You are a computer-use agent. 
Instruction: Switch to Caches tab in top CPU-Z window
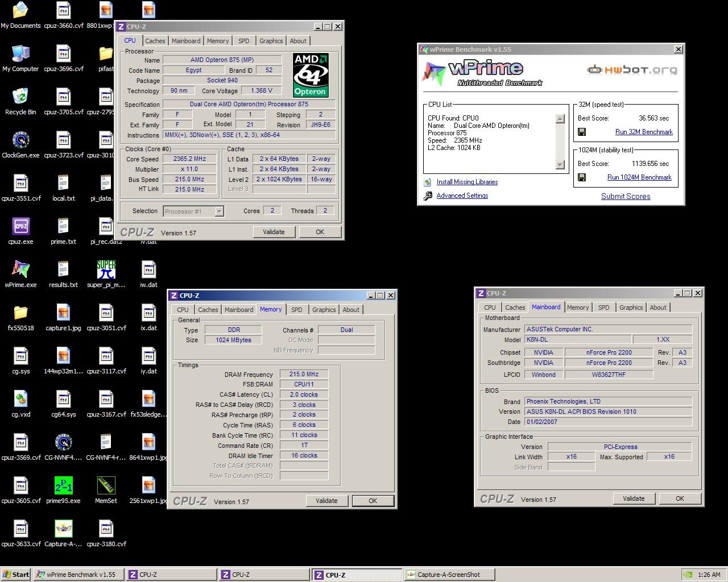(x=155, y=41)
